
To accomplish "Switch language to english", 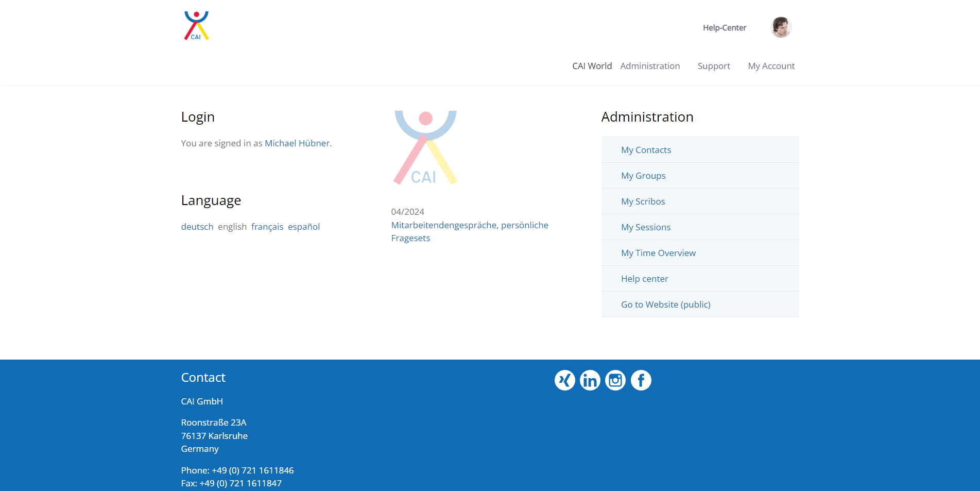I will click(232, 227).
